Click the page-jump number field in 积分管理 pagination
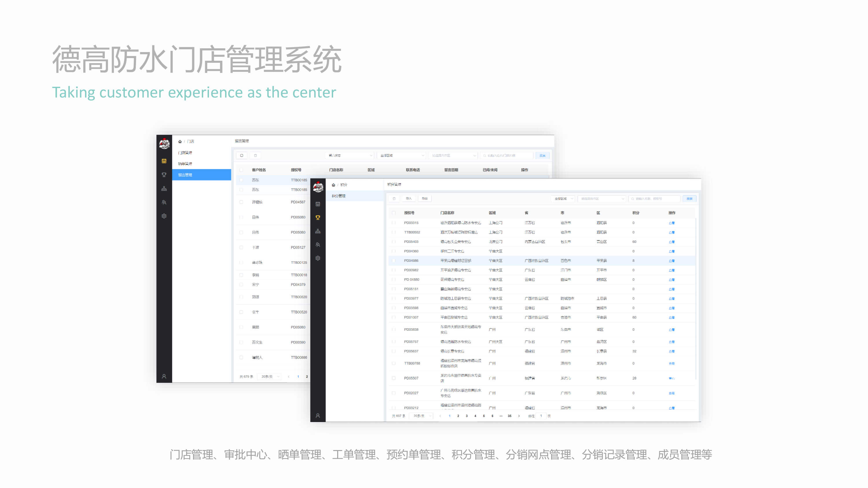This screenshot has height=488, width=868. coord(541,416)
